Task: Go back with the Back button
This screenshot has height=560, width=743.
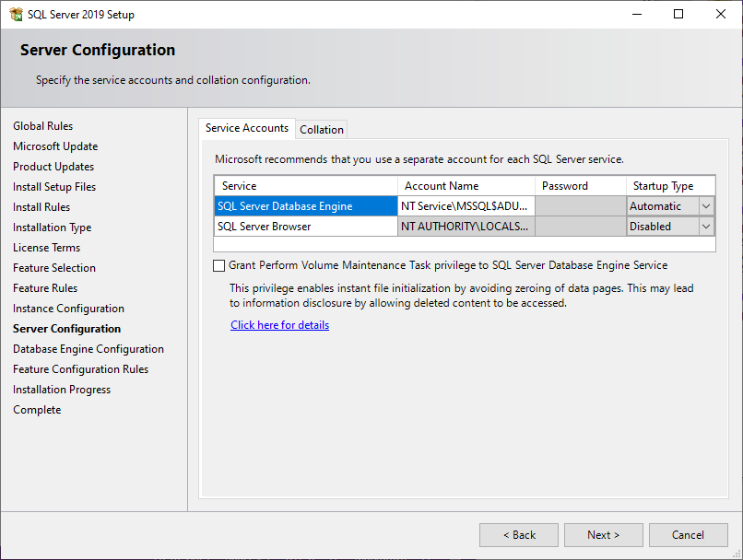Action: (x=518, y=535)
